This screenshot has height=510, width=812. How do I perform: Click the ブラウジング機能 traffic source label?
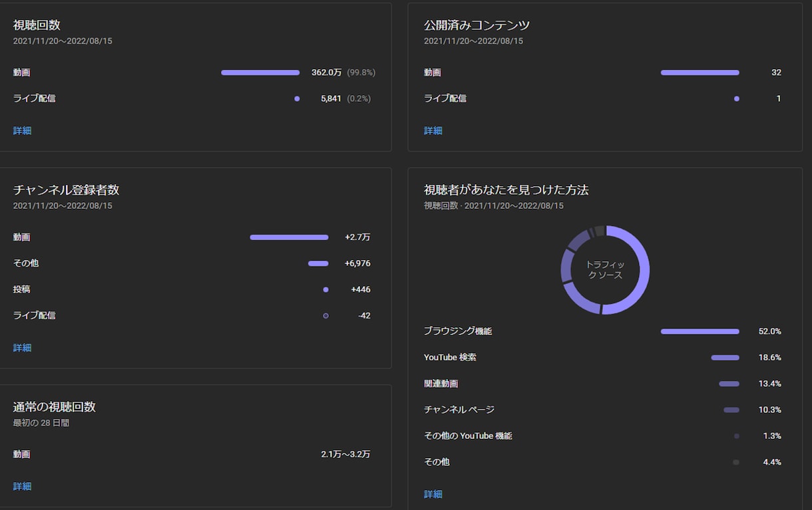(x=458, y=331)
